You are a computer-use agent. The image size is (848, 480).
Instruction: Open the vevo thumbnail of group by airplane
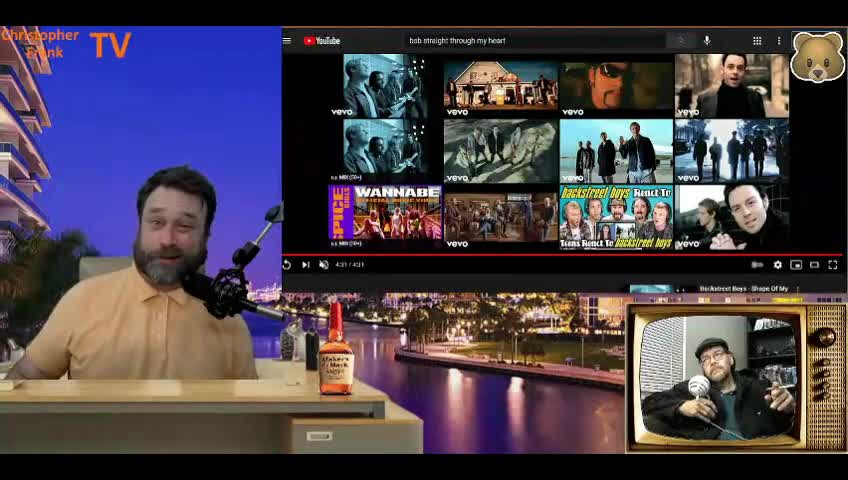pos(617,151)
